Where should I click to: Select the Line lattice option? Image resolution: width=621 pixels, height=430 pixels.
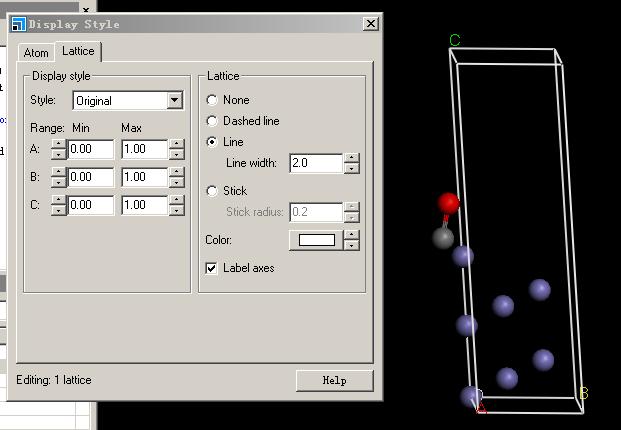212,142
